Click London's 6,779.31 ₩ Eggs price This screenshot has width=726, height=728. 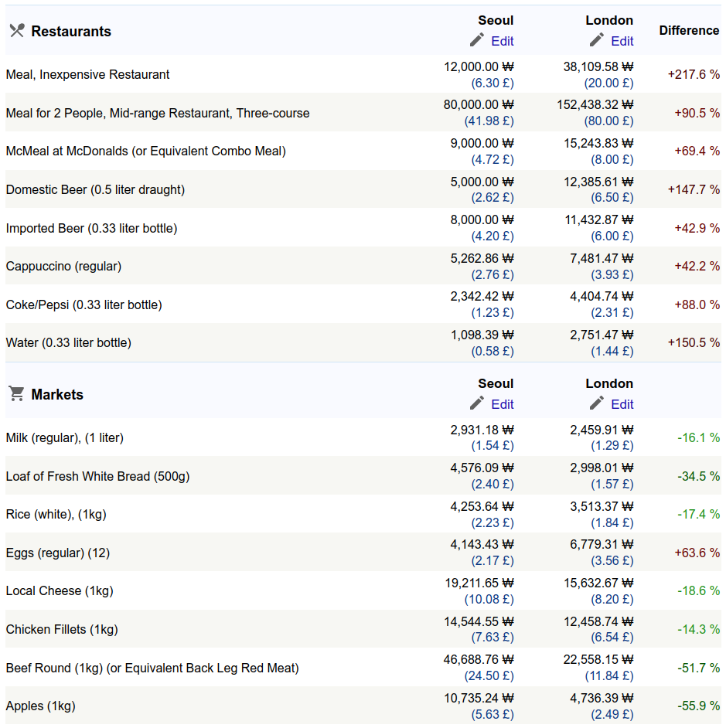[x=602, y=545]
